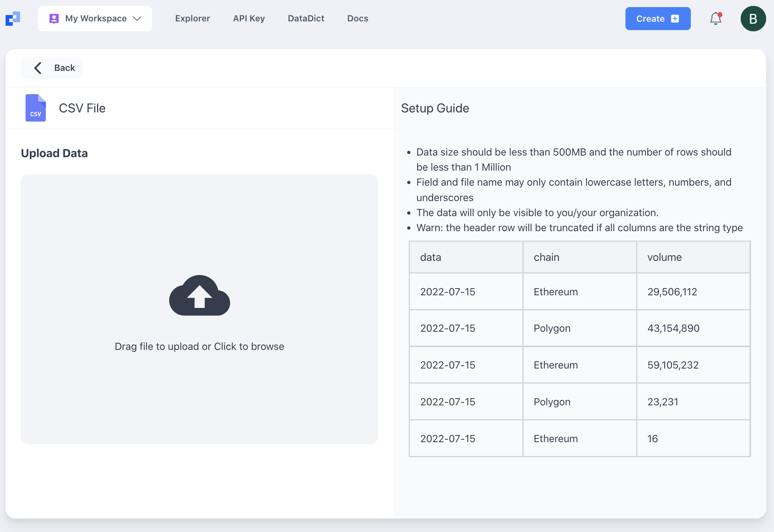774x532 pixels.
Task: Click the app logo icon
Action: point(13,19)
